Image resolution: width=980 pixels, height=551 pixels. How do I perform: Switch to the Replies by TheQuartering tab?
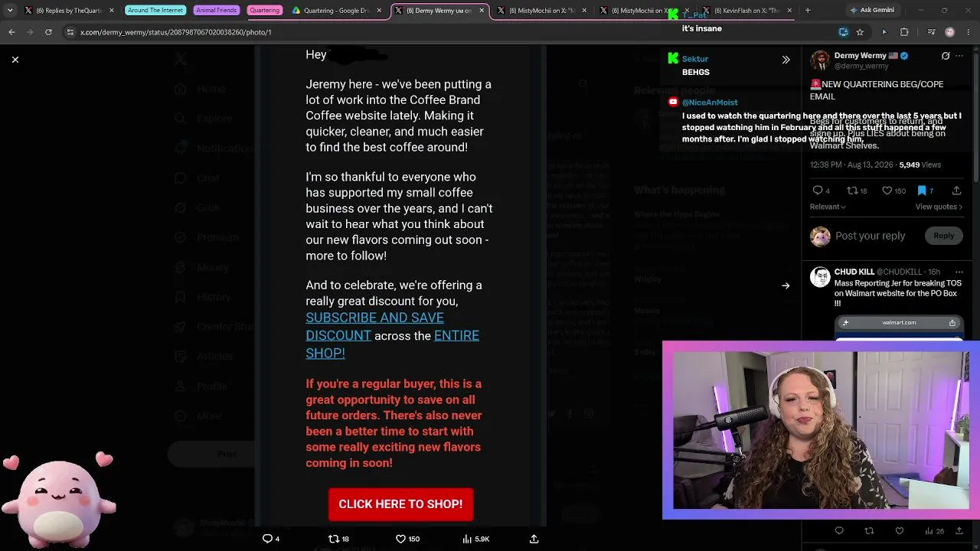point(69,11)
